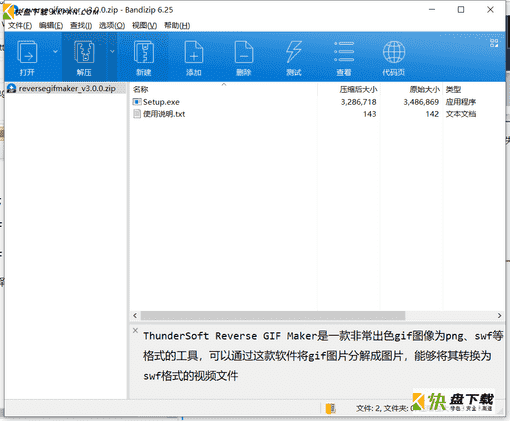This screenshot has height=421, width=510.
Task: Click the 文本文档 type cell
Action: click(461, 114)
